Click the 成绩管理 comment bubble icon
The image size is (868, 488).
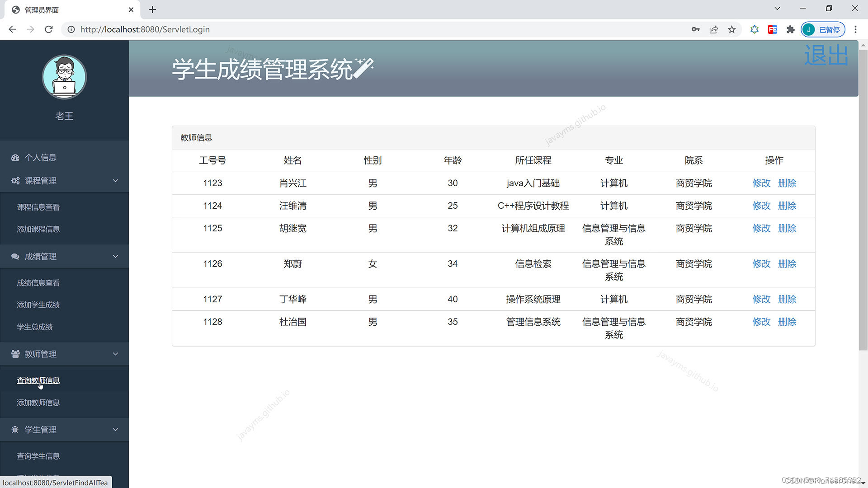[x=14, y=256]
